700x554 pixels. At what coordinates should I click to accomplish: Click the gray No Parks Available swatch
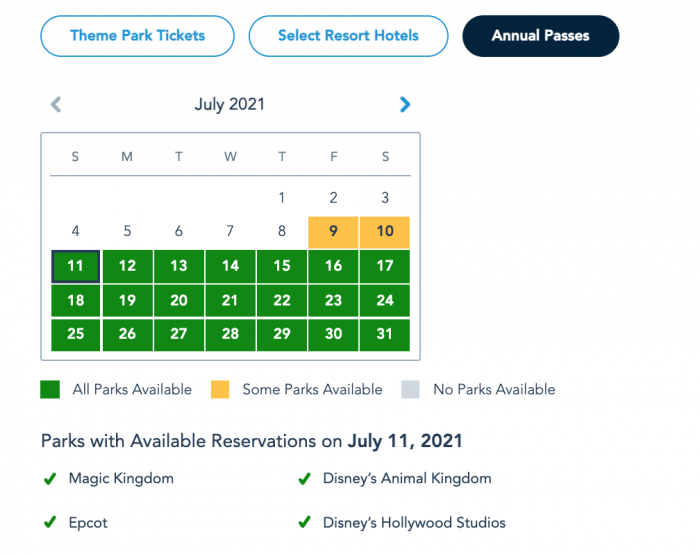pyautogui.click(x=411, y=389)
